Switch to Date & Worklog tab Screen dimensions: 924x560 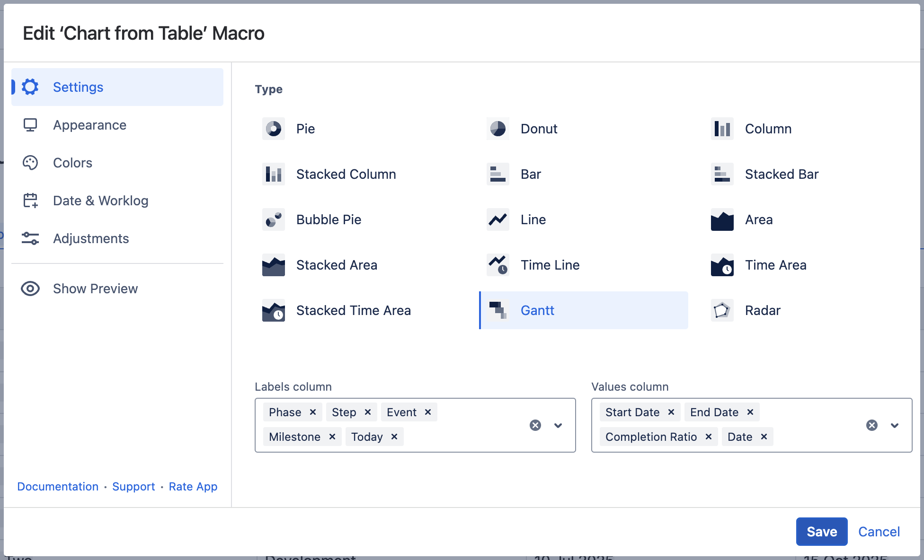[x=100, y=201]
